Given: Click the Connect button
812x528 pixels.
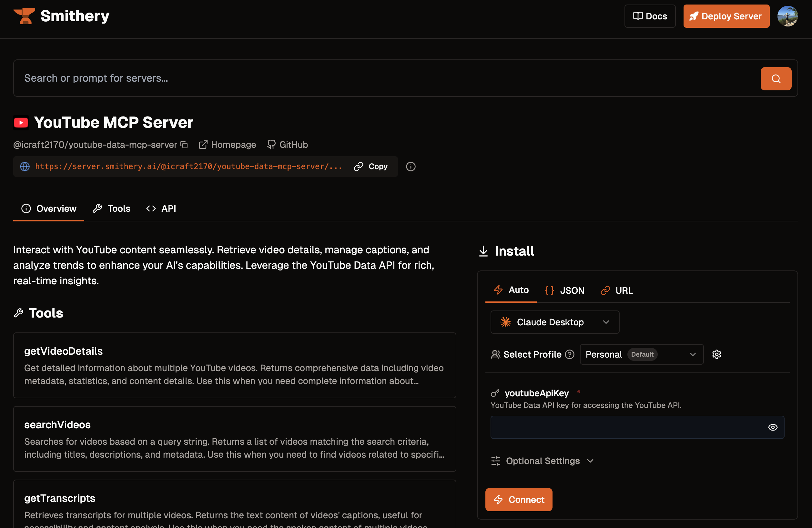Looking at the screenshot, I should (519, 499).
